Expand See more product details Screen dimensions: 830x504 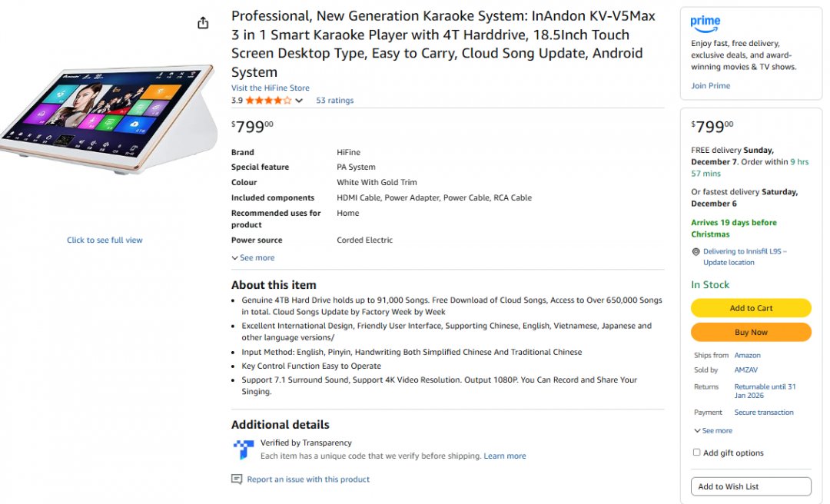coord(253,258)
